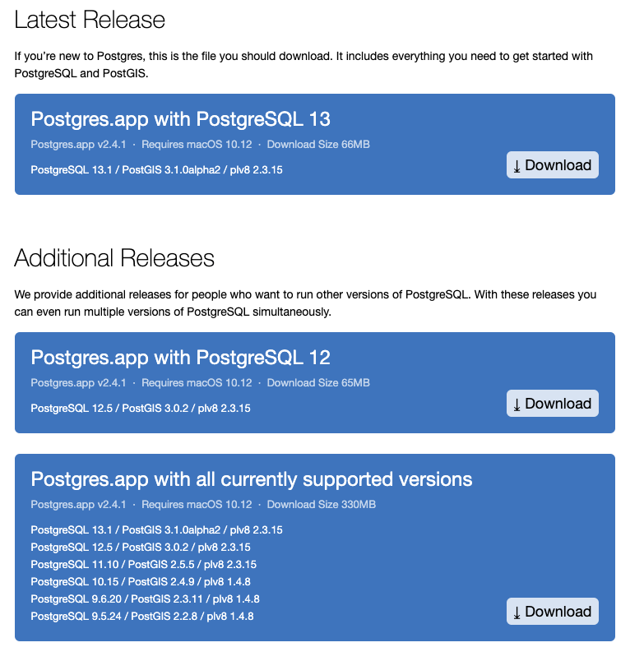Click down-arrow icon in PostgreSQL 12 Download button
644x661 pixels.
click(517, 405)
